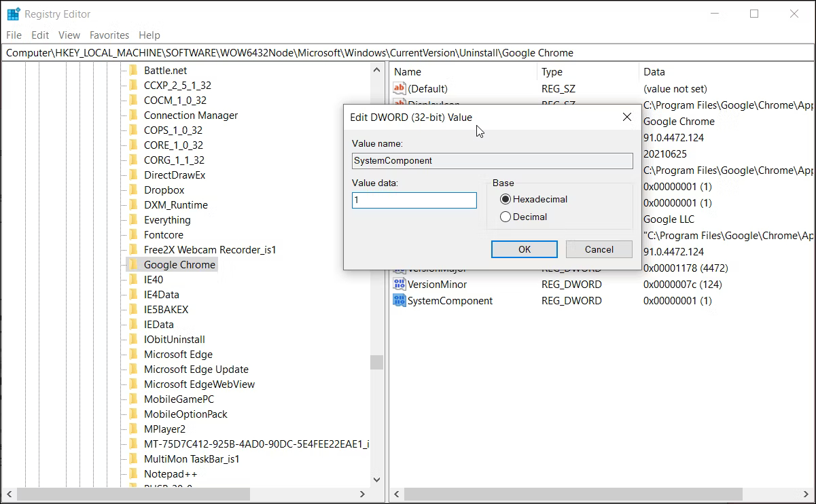Click the data value 0x0000007c (124)
The width and height of the screenshot is (816, 504).
(x=683, y=284)
